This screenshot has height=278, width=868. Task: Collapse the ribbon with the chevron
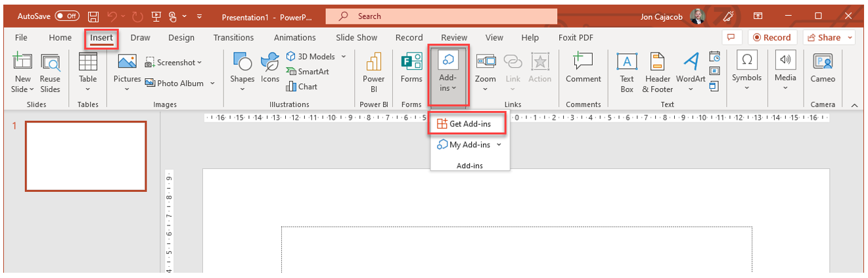point(854,105)
